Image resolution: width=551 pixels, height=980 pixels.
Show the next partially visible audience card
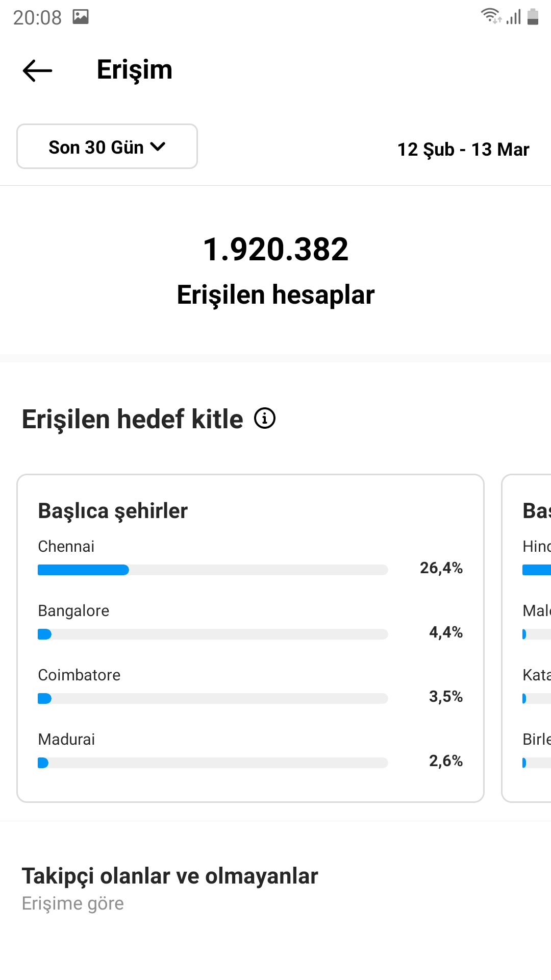coord(527,638)
